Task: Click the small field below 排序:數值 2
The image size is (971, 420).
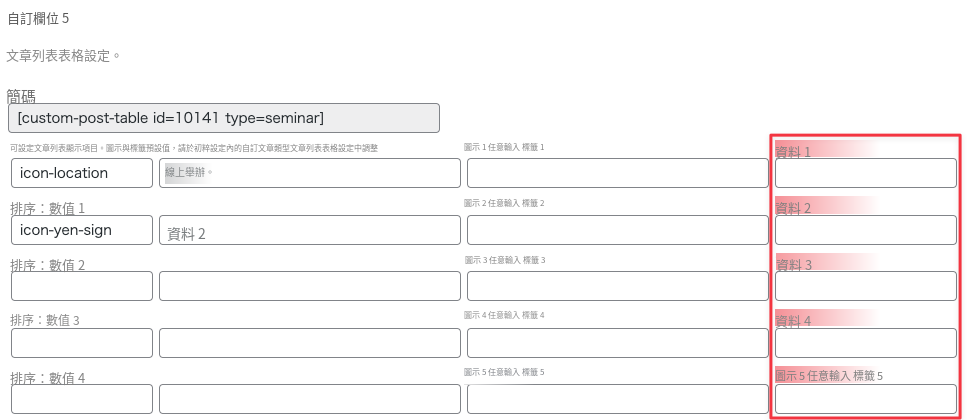Action: (82, 286)
